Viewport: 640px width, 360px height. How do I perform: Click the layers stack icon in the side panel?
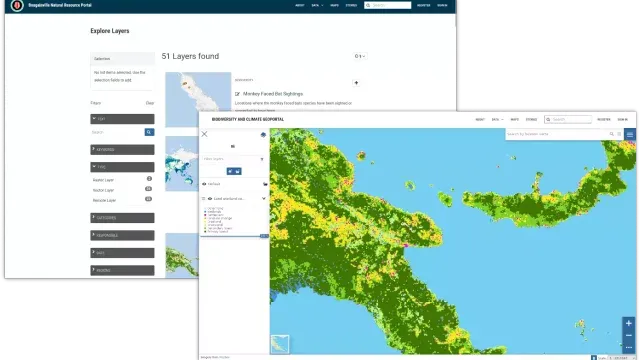[263, 135]
